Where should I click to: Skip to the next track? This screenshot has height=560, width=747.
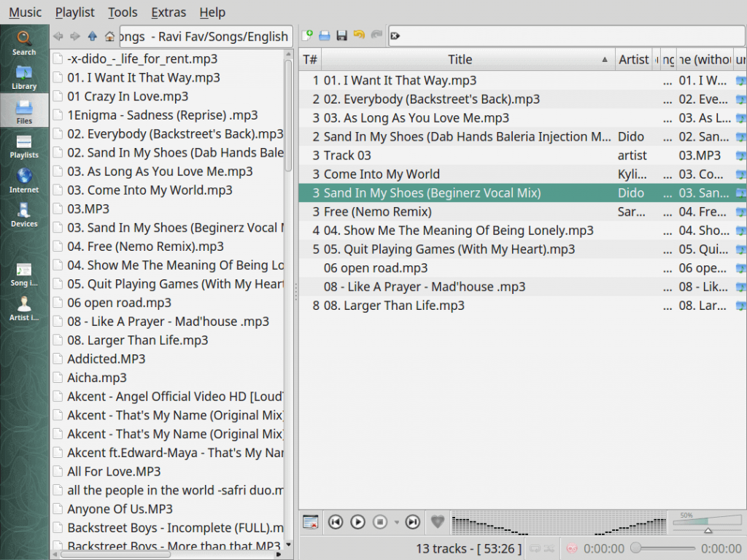pos(412,522)
